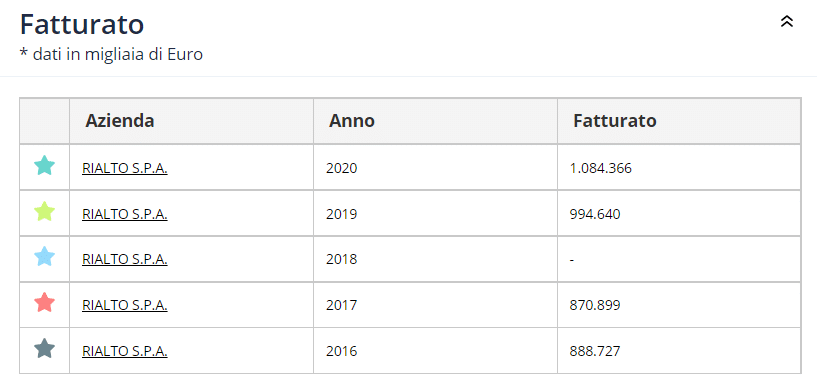
Task: Open RIALTO S.P.A. link for 2019
Action: 125,214
